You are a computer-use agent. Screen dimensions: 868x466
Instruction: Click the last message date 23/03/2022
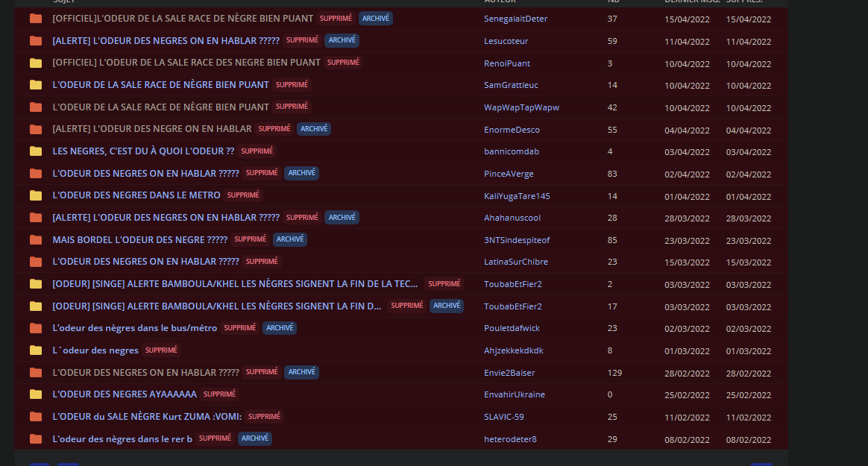[x=687, y=241]
